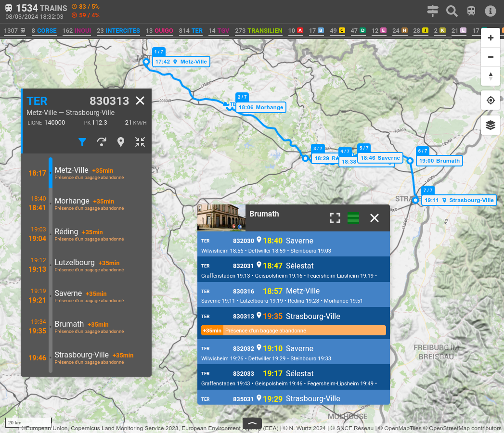Expand the bottom drawer chevron

point(252,423)
